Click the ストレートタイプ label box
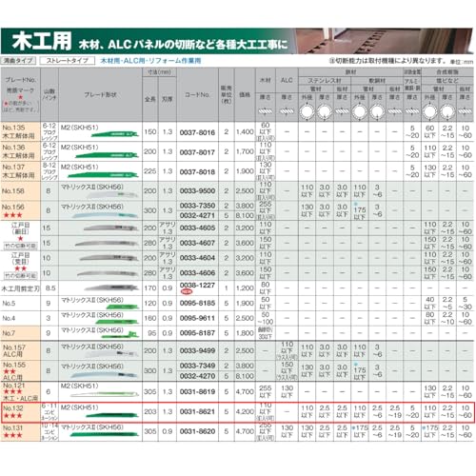The image size is (476, 476). point(68,60)
